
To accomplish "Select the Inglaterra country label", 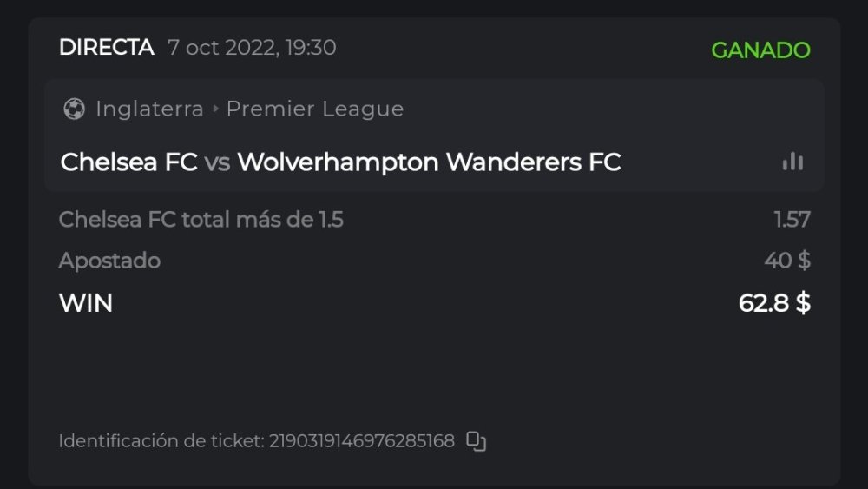I will tap(149, 109).
